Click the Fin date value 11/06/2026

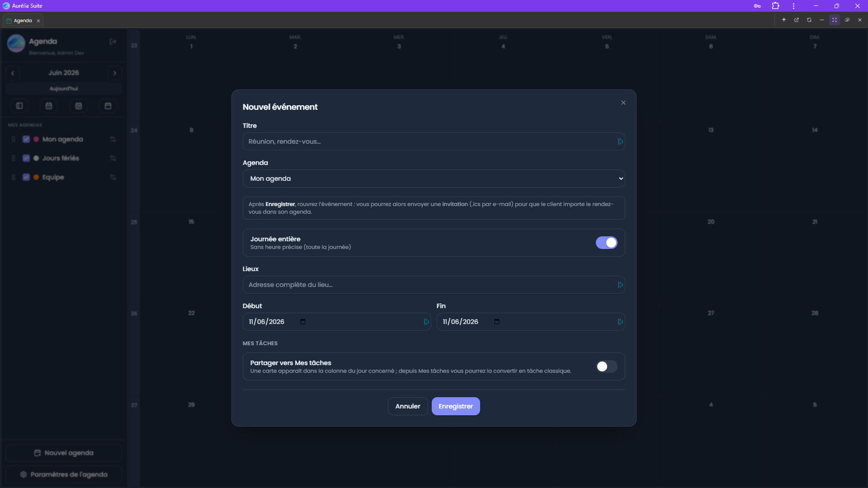click(461, 322)
